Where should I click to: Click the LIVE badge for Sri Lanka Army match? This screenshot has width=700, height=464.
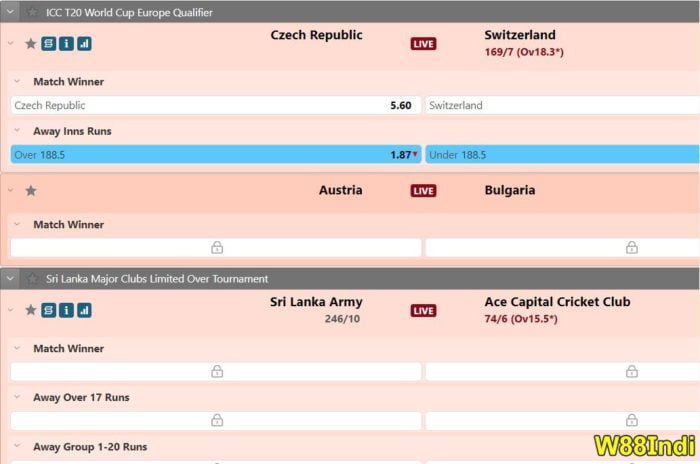coord(423,311)
